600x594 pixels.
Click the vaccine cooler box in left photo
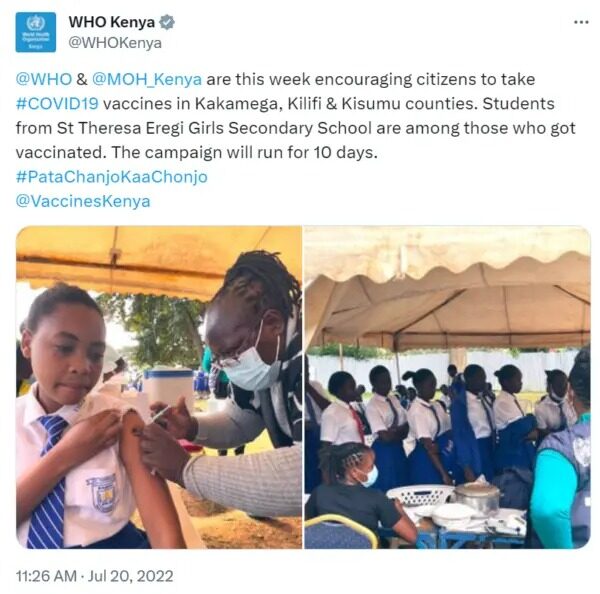click(168, 390)
